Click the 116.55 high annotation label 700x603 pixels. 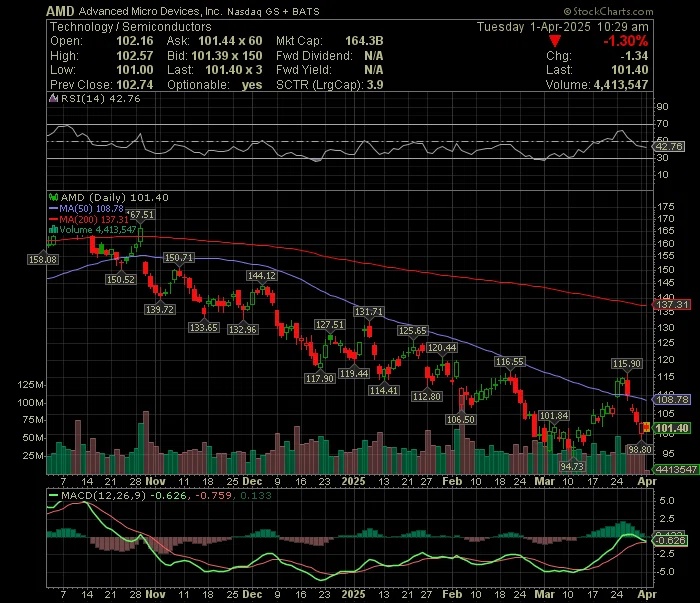coord(510,362)
